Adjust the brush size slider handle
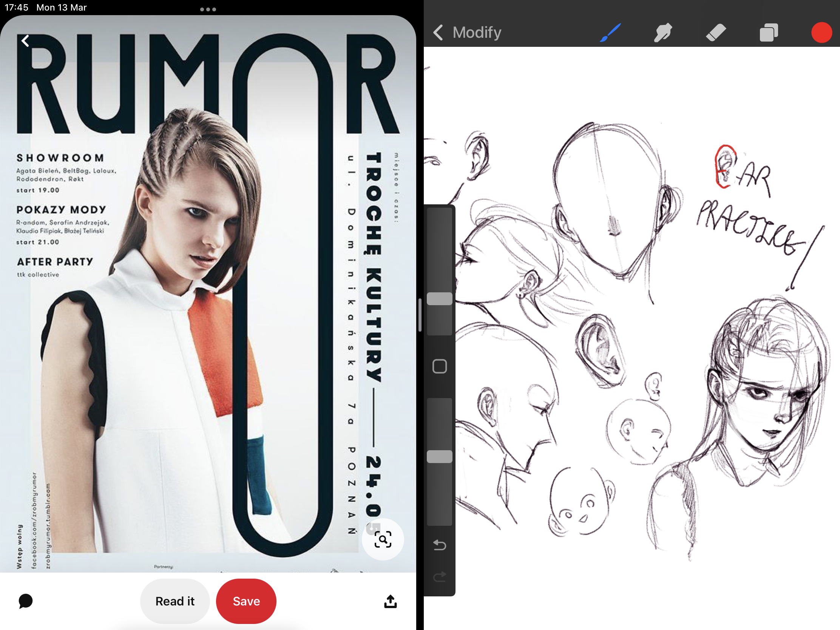Screen dimensions: 840x630 (x=439, y=298)
